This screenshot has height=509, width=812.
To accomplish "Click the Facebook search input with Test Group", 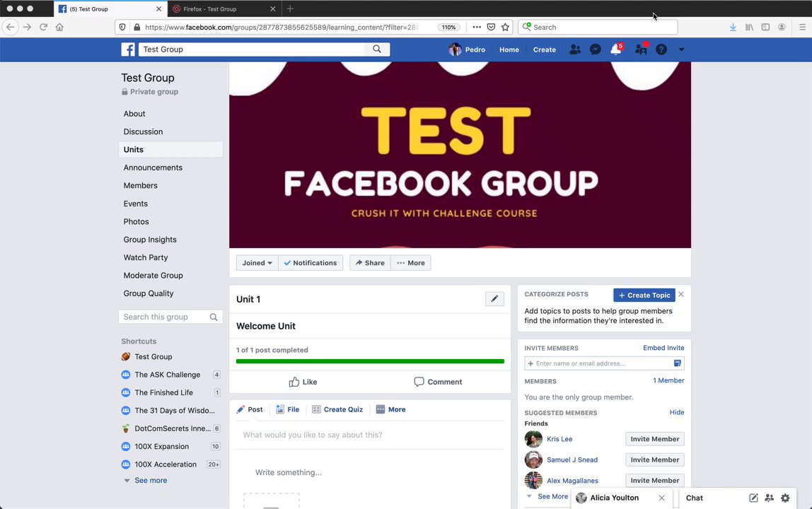I will (252, 49).
